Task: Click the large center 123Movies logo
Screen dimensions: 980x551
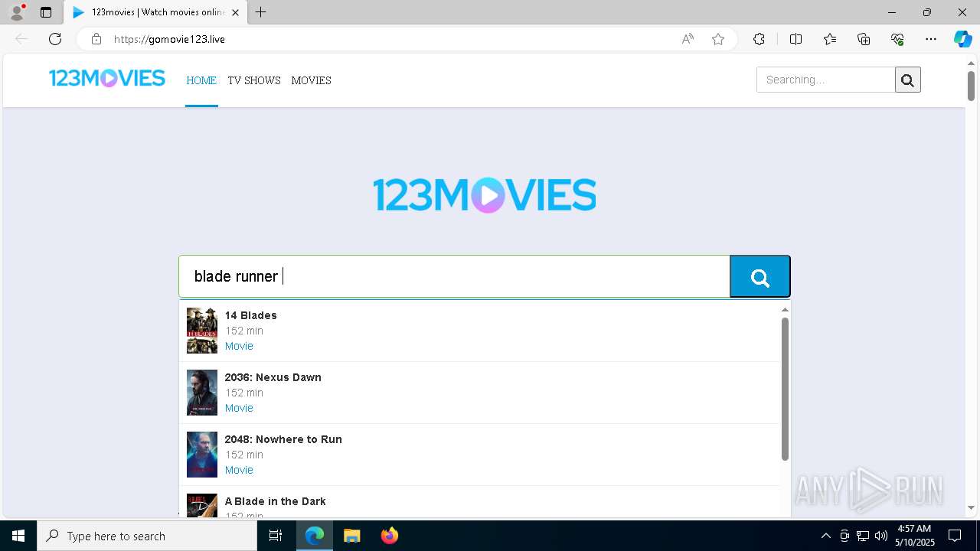Action: 485,195
